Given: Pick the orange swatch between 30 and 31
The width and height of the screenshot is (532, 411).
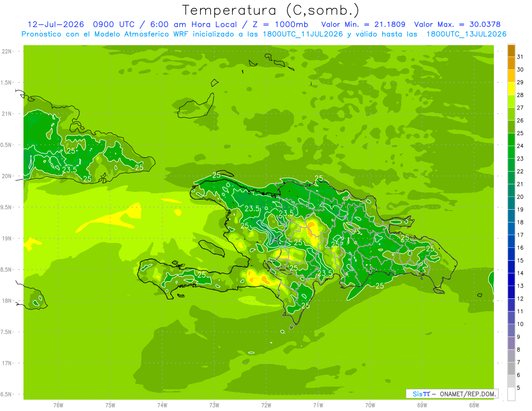Looking at the screenshot, I should point(511,63).
